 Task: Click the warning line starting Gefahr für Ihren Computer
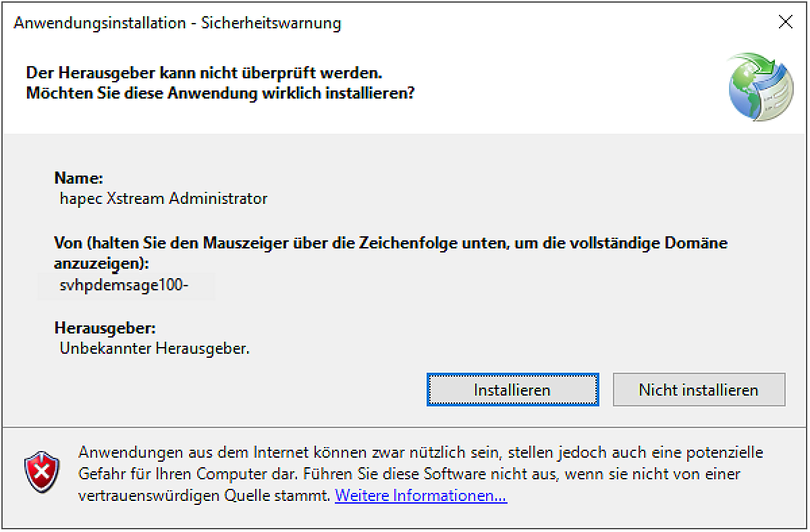[409, 473]
